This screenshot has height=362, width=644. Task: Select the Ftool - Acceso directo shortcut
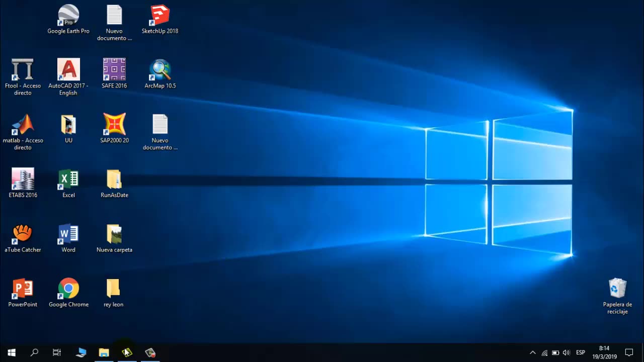23,77
